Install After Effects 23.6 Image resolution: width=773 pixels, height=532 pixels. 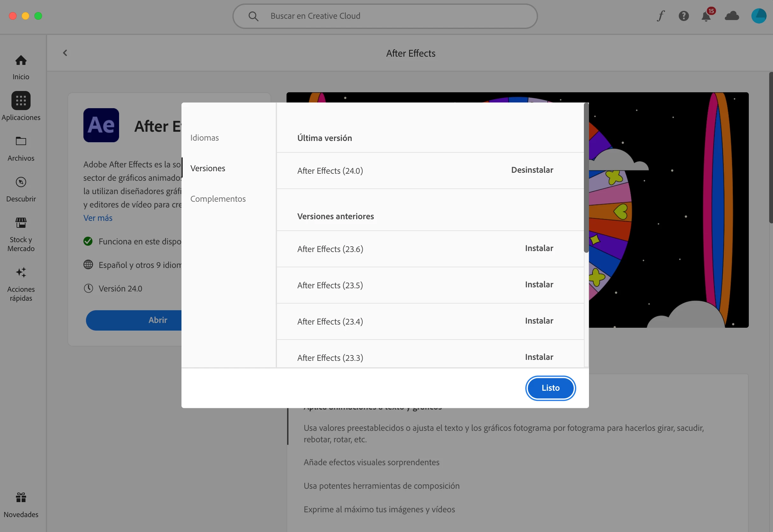coord(539,248)
